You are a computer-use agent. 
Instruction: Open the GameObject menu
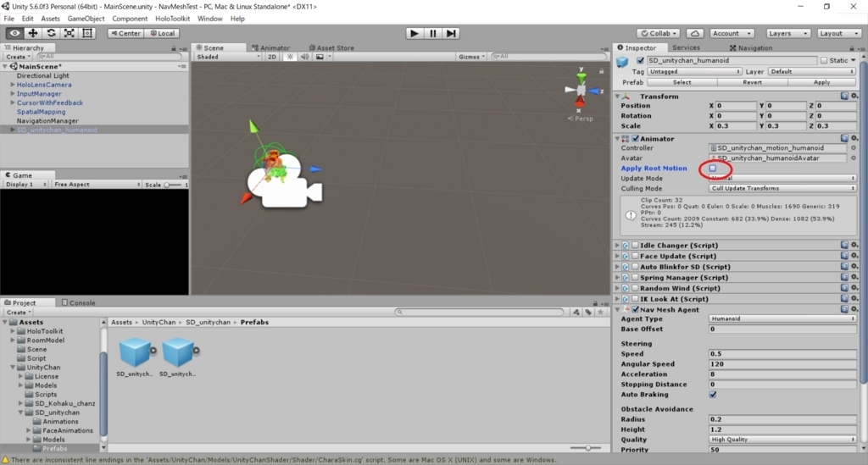(86, 19)
